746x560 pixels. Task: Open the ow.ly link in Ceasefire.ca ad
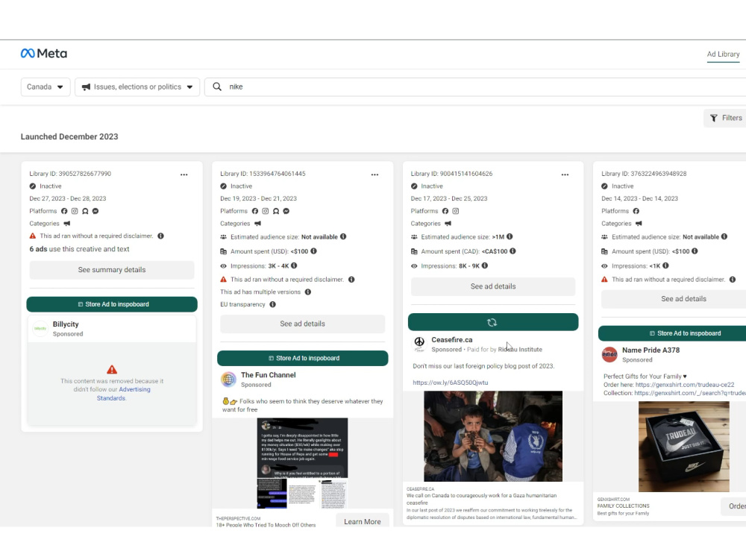click(450, 383)
